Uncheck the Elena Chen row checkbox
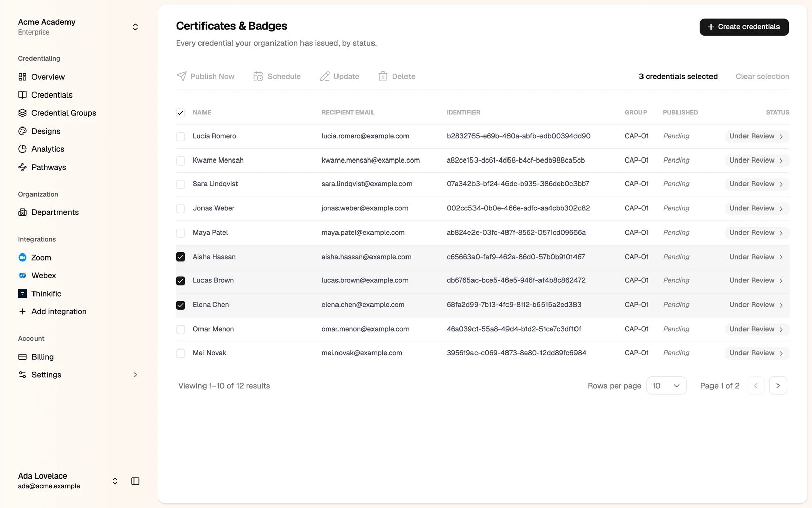This screenshot has height=508, width=812. [x=180, y=305]
